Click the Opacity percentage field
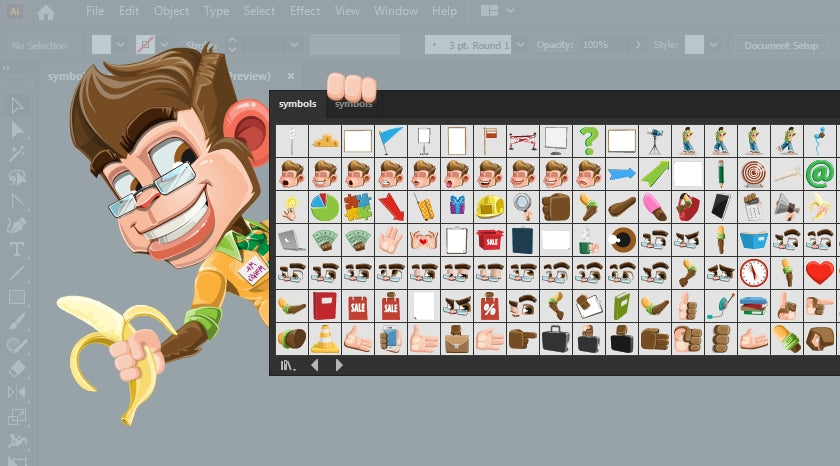 (x=603, y=45)
